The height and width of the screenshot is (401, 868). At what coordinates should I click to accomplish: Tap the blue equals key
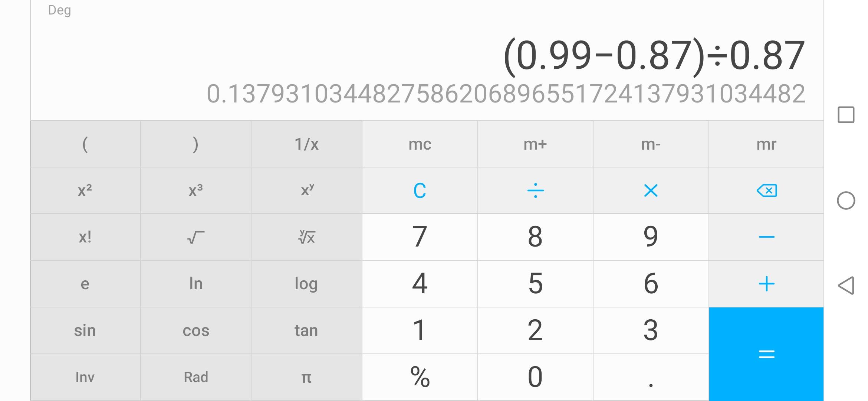tap(766, 354)
